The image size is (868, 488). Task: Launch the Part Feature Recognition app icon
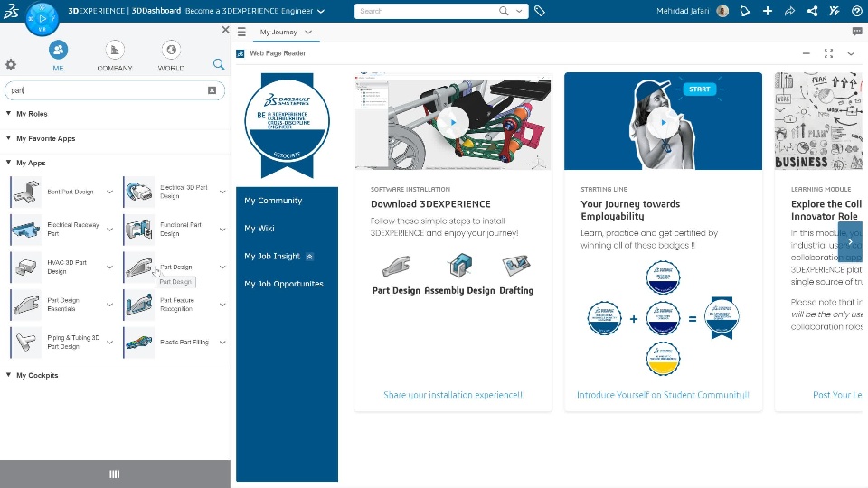tap(139, 305)
